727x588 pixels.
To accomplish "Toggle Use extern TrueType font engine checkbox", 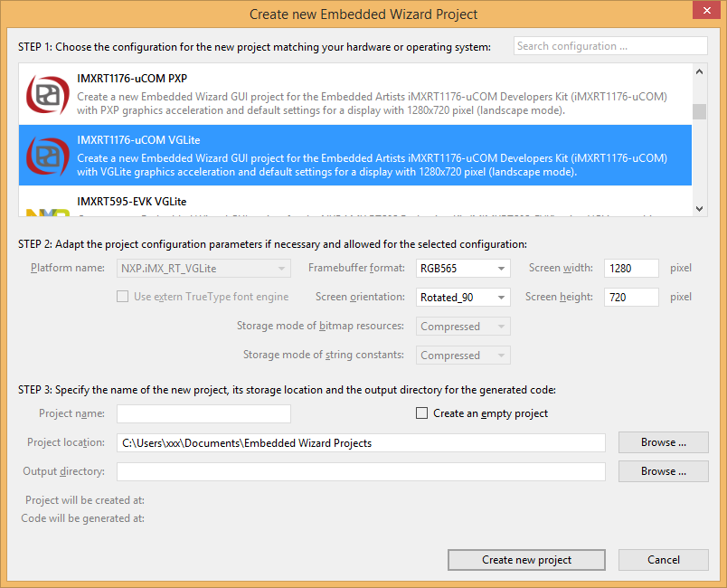I will [122, 297].
